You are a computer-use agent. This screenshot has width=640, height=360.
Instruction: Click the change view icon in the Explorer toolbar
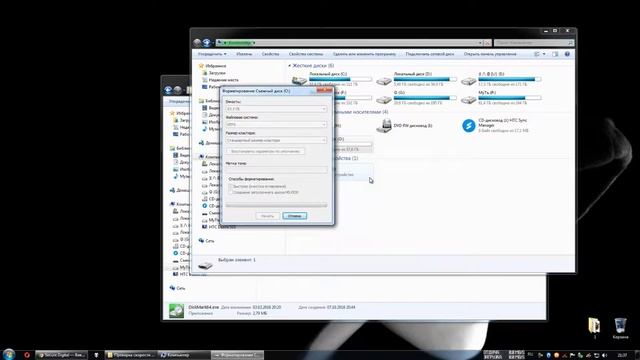click(537, 54)
